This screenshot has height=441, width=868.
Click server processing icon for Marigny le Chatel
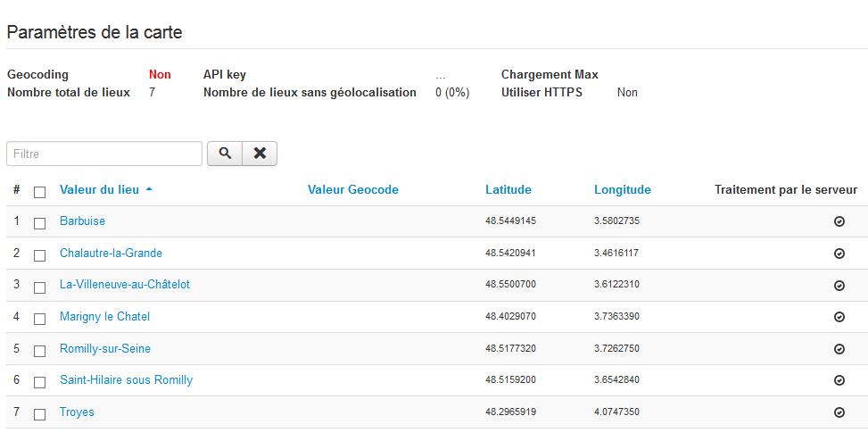pos(839,317)
